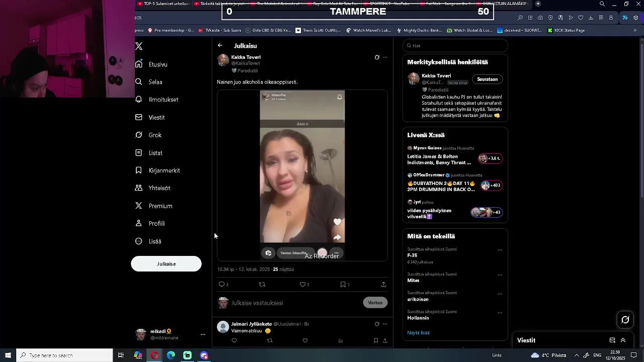Image resolution: width=644 pixels, height=362 pixels.
Task: Switch to TOP-5 Sulamiset urheilussa tab
Action: [163, 4]
